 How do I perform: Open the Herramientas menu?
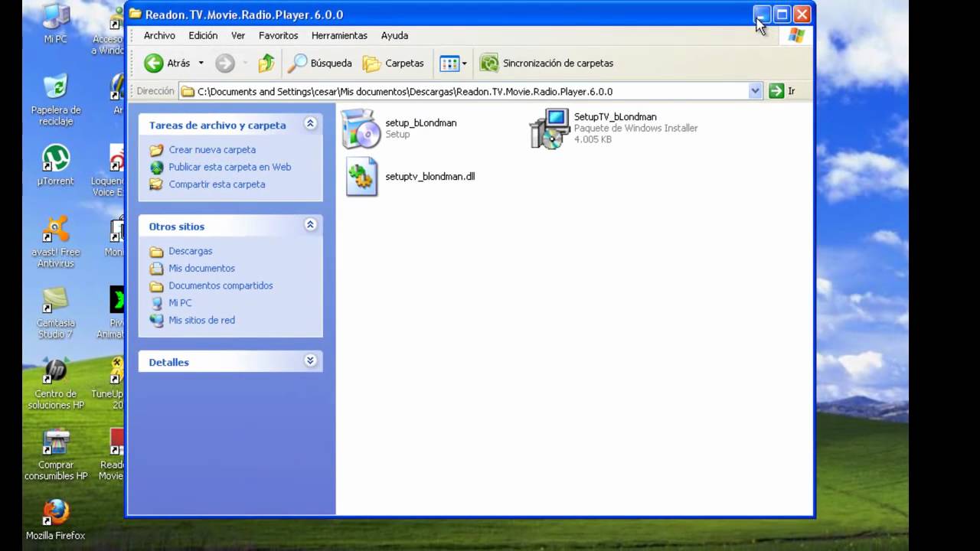(x=339, y=35)
